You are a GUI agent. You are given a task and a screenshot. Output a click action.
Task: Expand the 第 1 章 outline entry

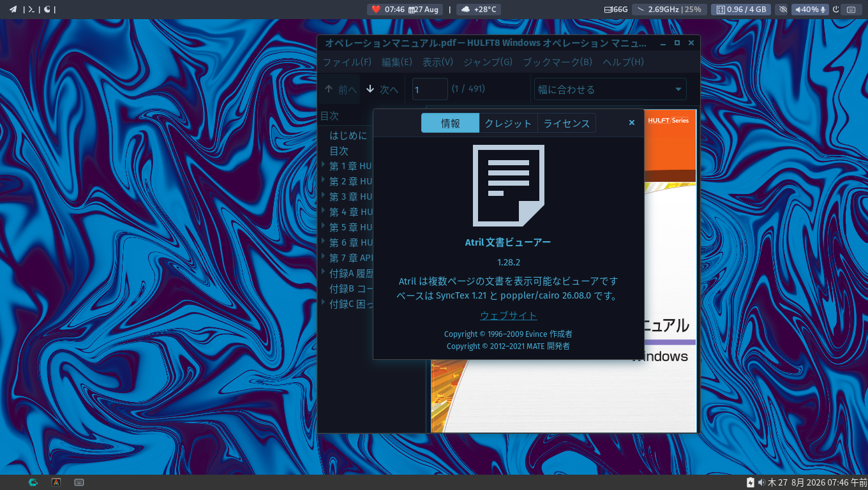coord(324,165)
